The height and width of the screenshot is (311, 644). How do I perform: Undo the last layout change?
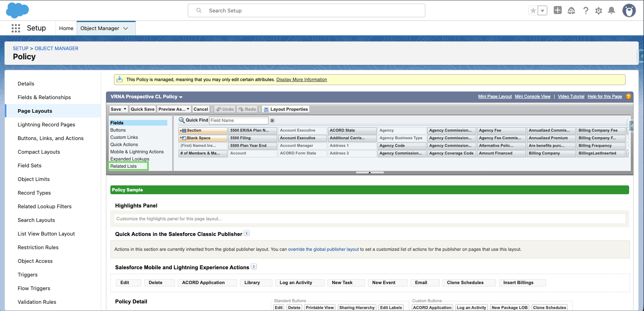click(x=225, y=109)
